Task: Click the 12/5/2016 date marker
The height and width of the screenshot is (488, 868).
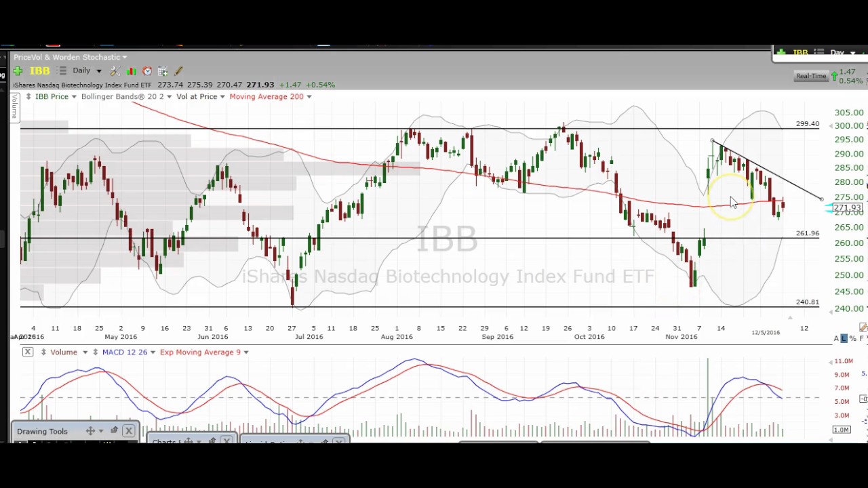Action: [766, 332]
